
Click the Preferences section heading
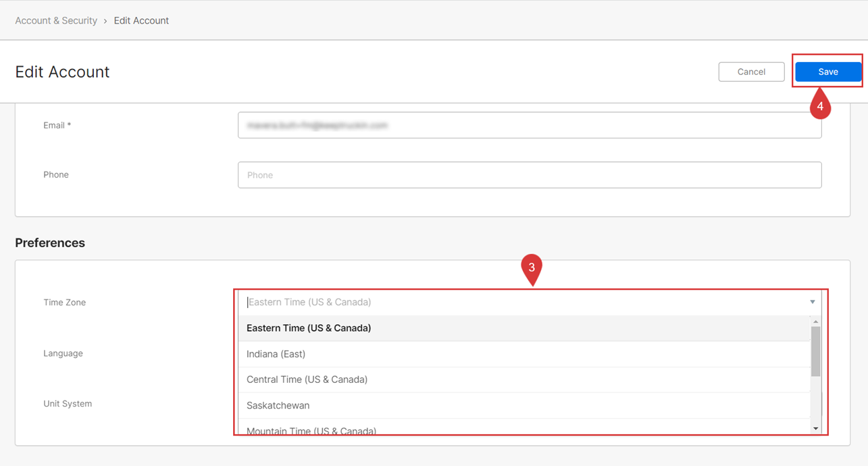click(x=50, y=243)
